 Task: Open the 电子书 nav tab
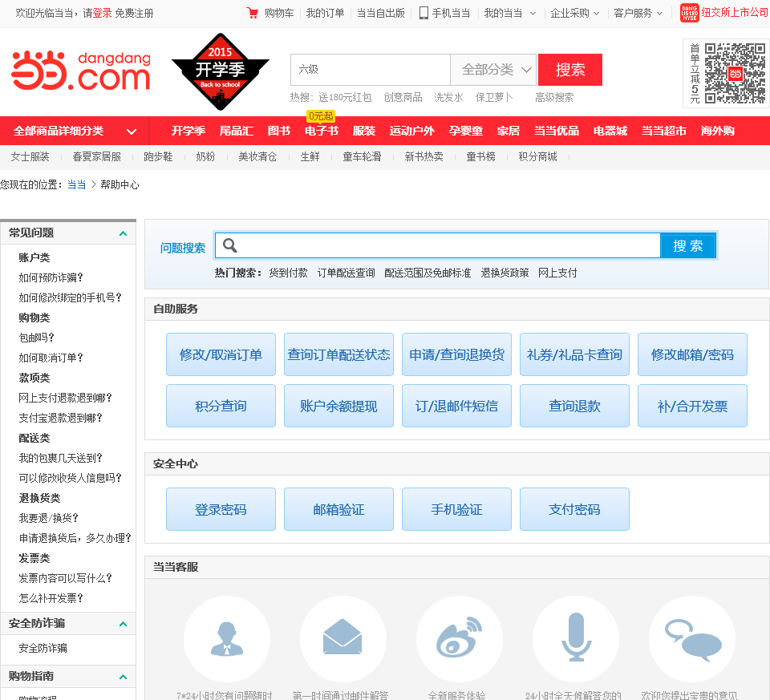point(321,131)
